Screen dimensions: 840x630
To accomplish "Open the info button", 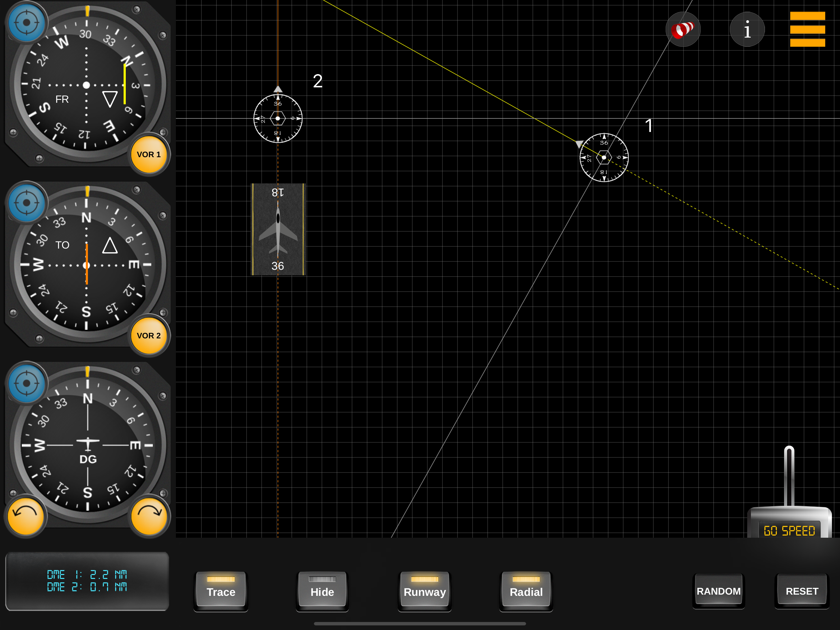I will [747, 29].
